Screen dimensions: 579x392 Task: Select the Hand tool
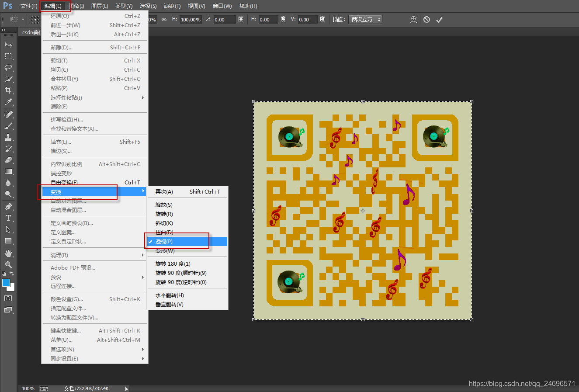(x=8, y=253)
